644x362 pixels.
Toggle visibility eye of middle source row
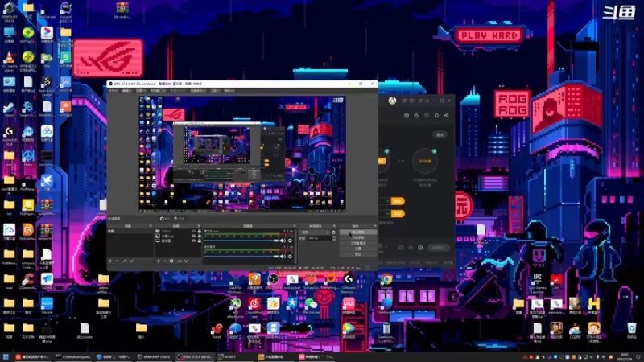tap(193, 236)
